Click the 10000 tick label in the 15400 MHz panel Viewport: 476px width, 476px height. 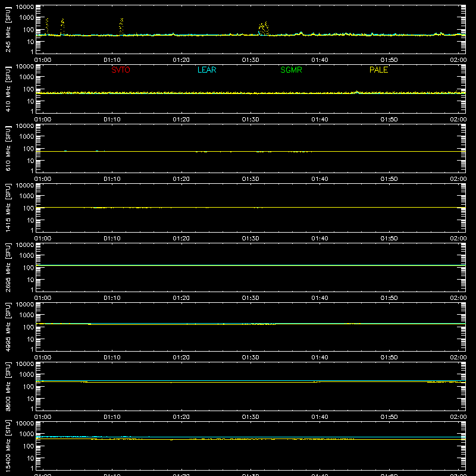25,424
